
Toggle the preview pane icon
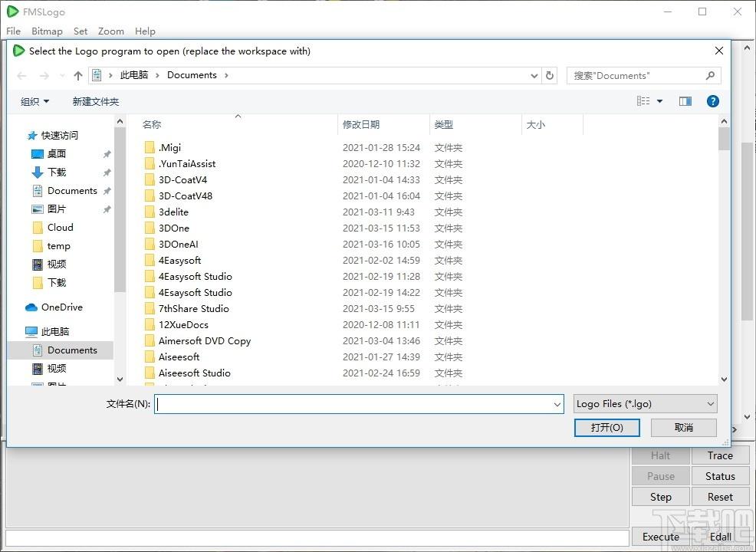pyautogui.click(x=685, y=101)
